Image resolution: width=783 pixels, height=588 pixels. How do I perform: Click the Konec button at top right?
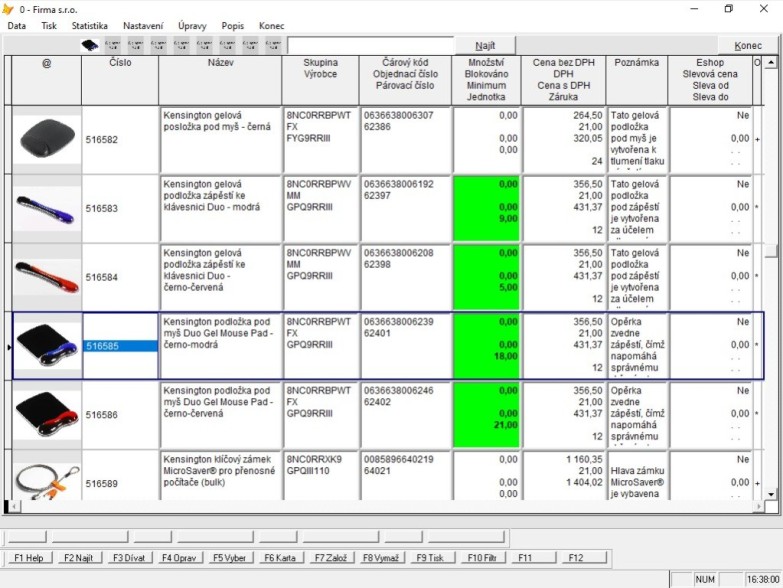click(748, 45)
